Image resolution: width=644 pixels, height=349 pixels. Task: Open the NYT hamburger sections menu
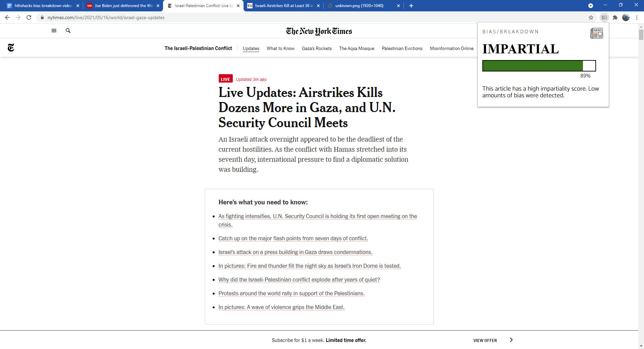54,31
